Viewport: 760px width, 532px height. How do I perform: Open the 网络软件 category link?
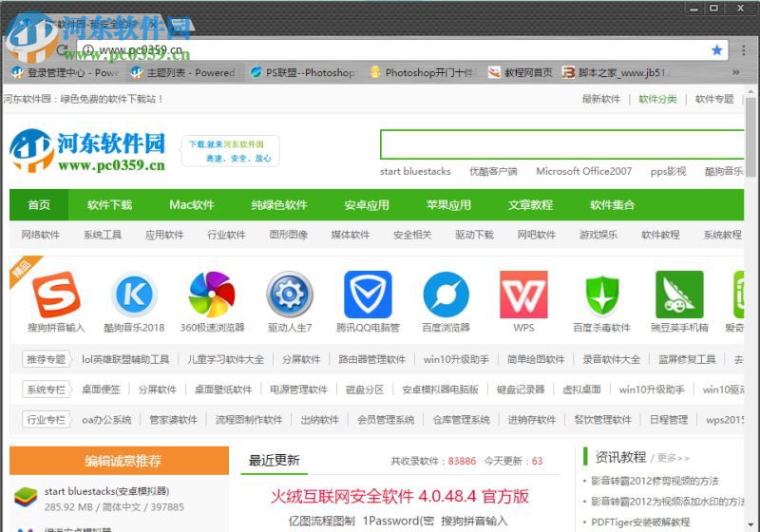click(40, 235)
